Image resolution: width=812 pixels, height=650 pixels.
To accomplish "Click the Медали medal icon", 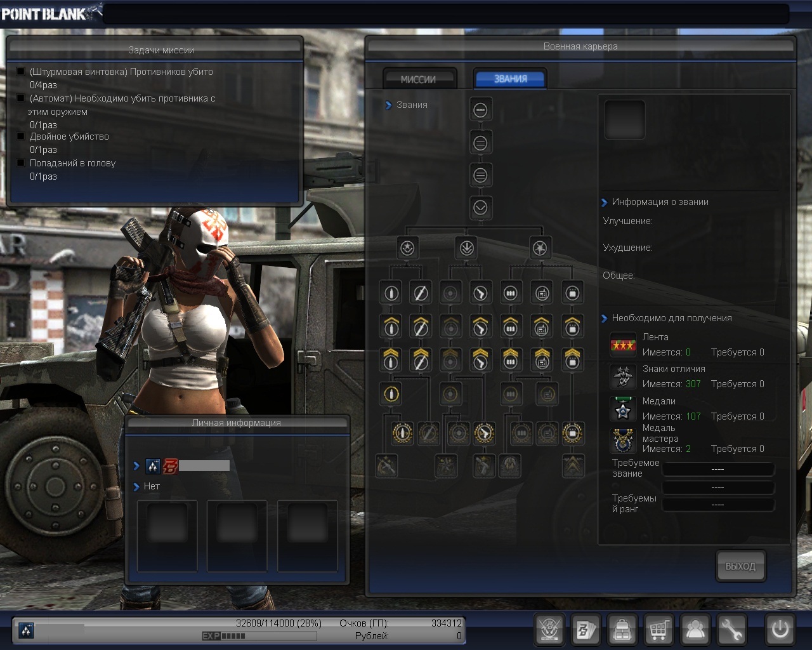I will (623, 409).
